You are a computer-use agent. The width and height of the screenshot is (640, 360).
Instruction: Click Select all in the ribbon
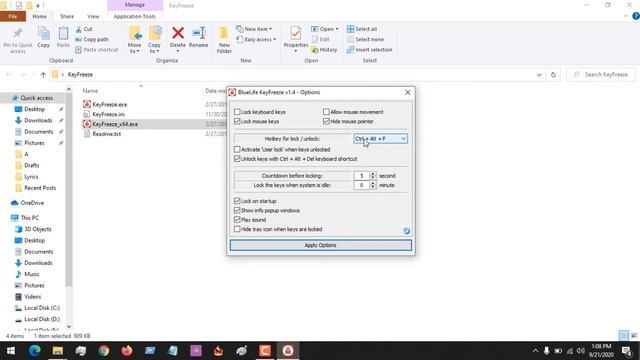pos(362,29)
